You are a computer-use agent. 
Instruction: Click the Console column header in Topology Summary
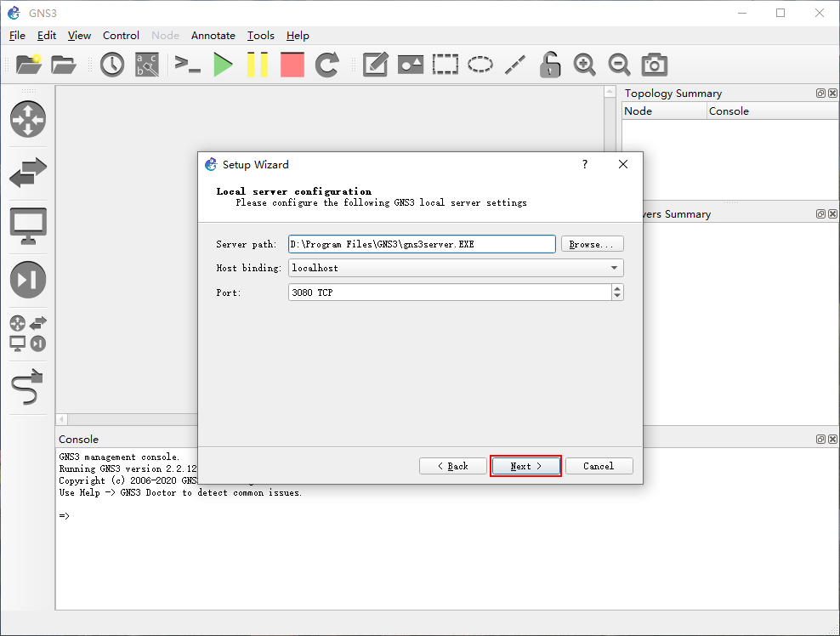click(773, 111)
